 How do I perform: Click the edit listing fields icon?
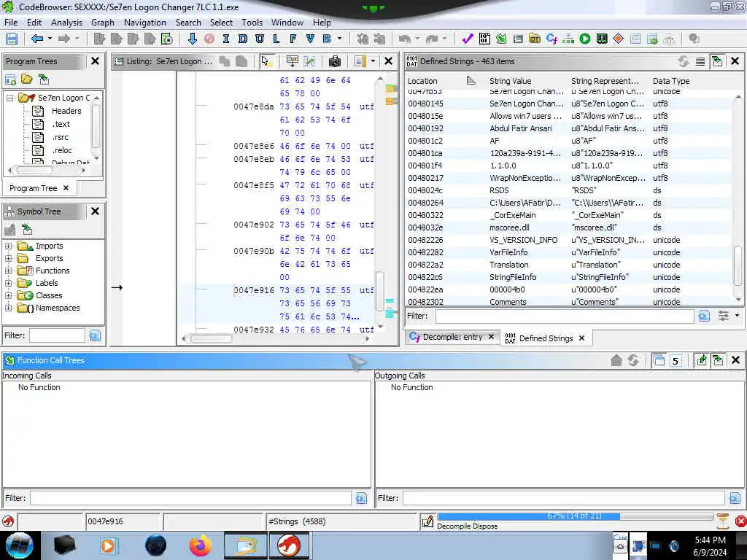pyautogui.click(x=292, y=61)
